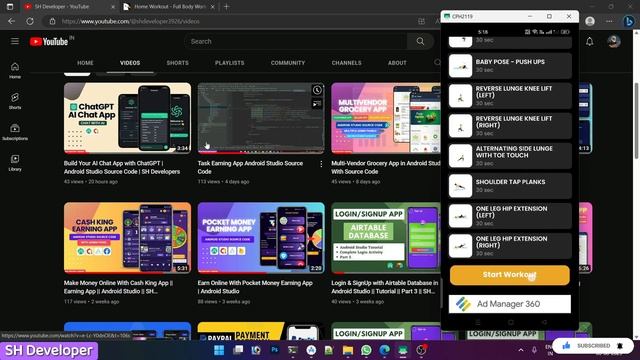Viewport: 640px width, 360px height.
Task: Open WhatsApp from taskbar
Action: click(366, 350)
